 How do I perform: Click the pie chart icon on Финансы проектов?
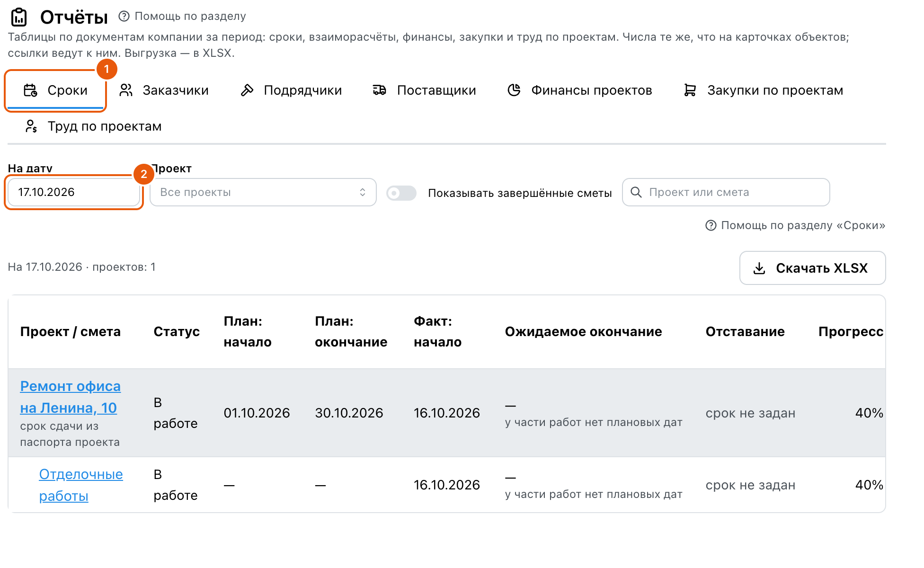[514, 90]
